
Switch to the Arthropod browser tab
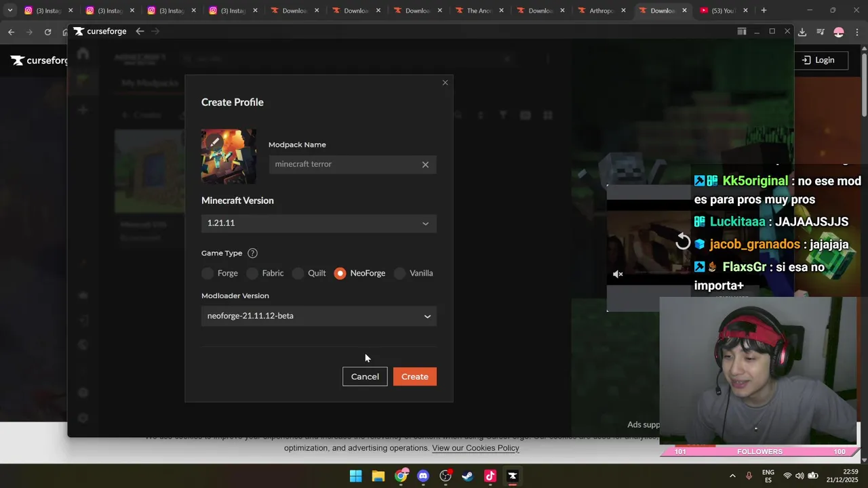[x=601, y=10]
